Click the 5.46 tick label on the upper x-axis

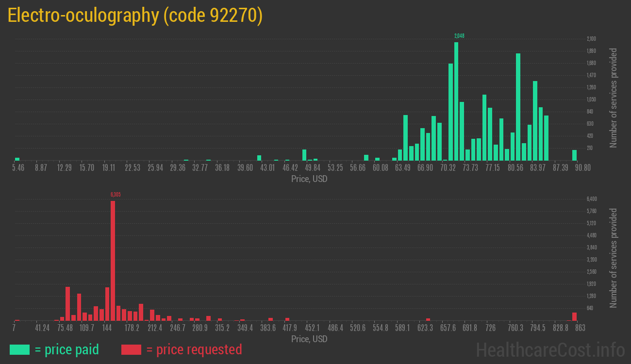(x=18, y=168)
